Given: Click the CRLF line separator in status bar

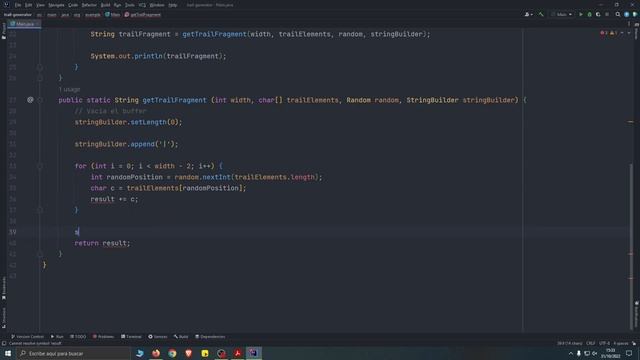Looking at the screenshot, I should coord(591,343).
